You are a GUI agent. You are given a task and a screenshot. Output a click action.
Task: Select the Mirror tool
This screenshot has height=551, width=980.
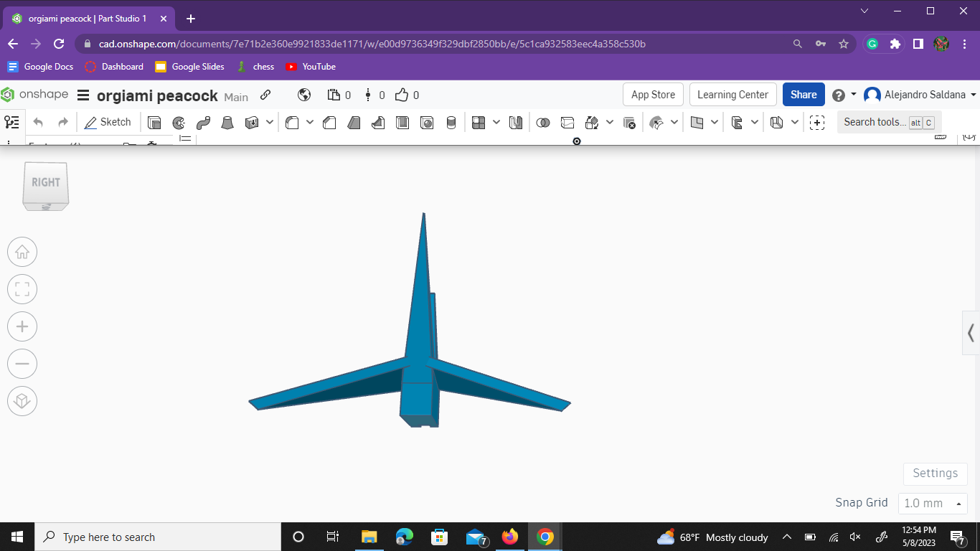point(516,123)
